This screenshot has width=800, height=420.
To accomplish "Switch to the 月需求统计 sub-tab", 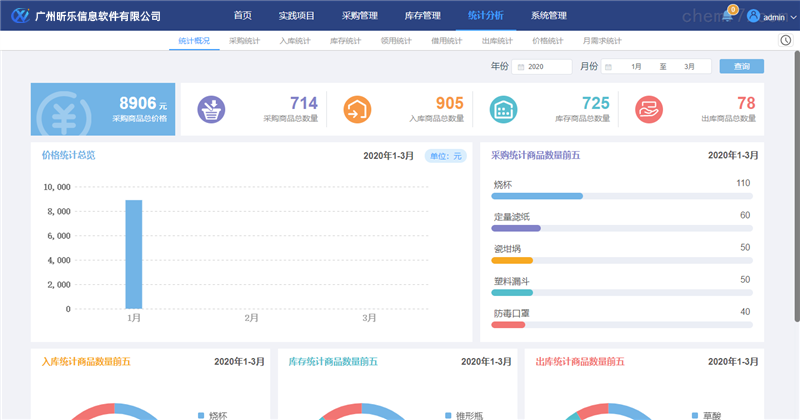I will point(601,41).
